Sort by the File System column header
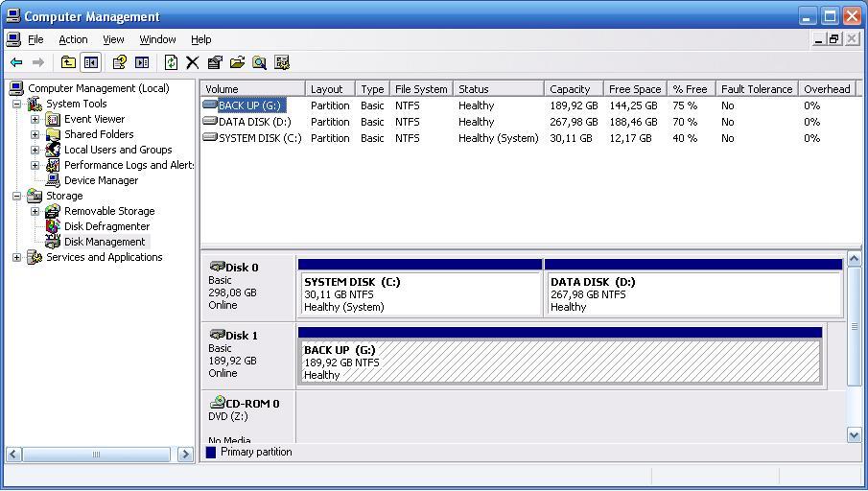The image size is (868, 491). coord(421,88)
